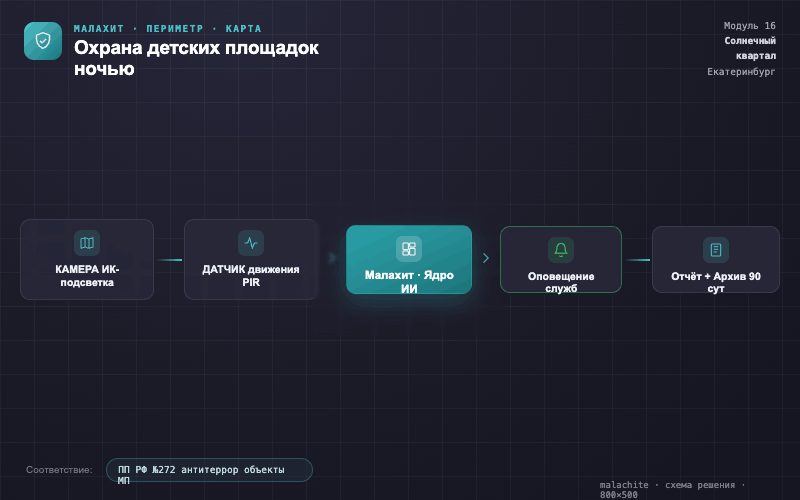This screenshot has width=800, height=500.
Task: Click the Модуль 16 label
Action: point(749,26)
